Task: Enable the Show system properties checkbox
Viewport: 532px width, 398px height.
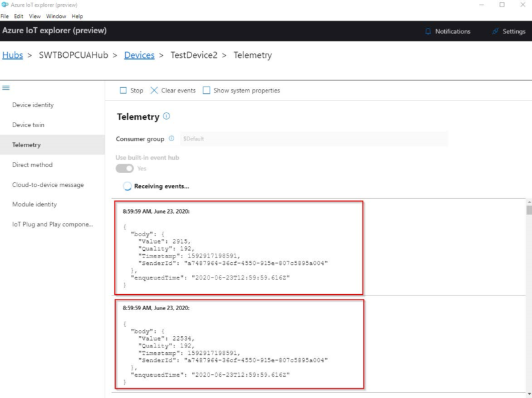Action: click(206, 91)
